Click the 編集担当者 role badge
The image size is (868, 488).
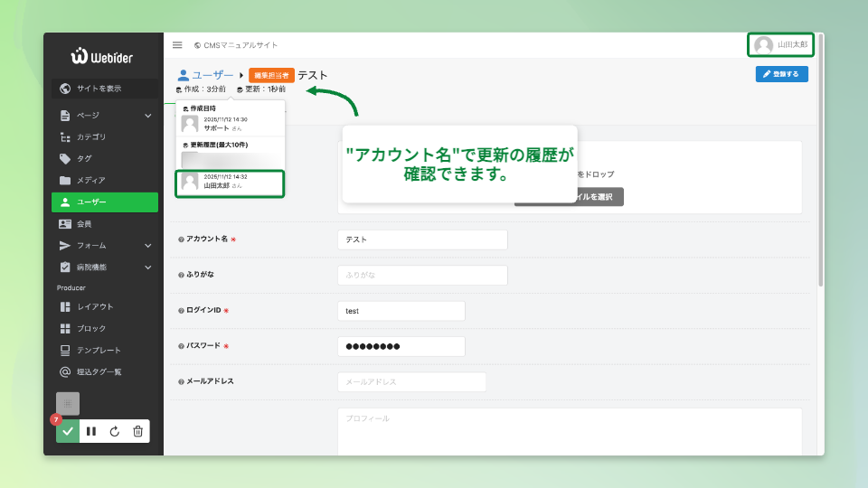point(271,75)
